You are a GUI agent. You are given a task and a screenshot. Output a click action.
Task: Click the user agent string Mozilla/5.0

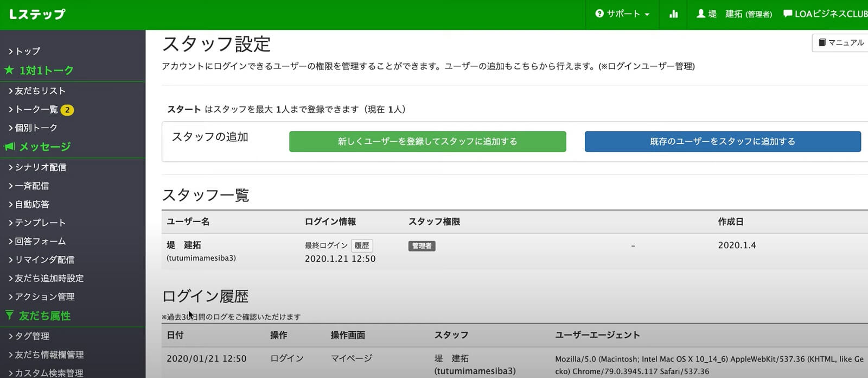pos(709,365)
